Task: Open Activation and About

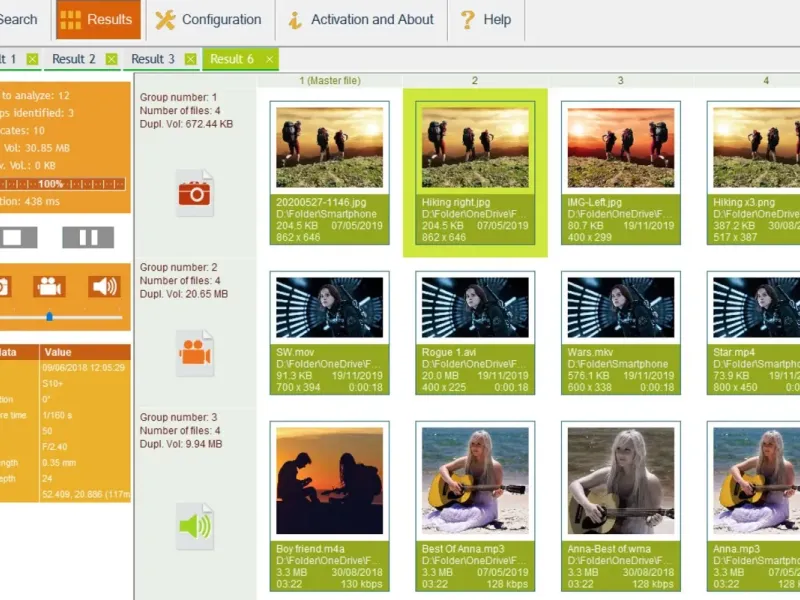Action: click(361, 19)
